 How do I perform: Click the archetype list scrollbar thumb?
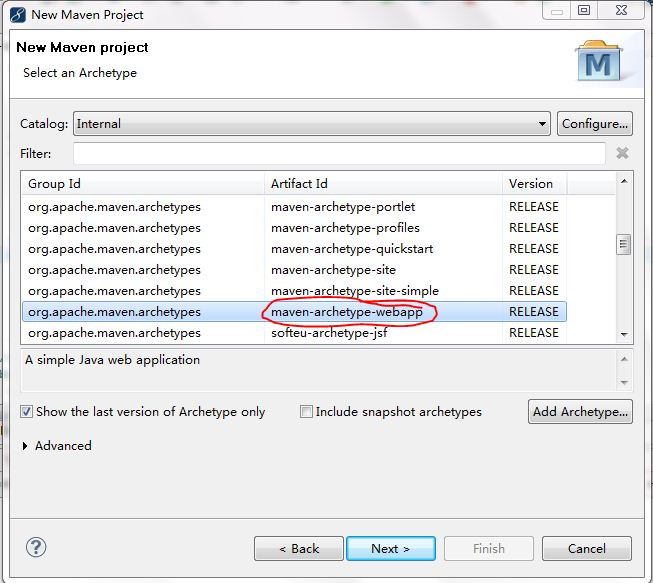pyautogui.click(x=624, y=244)
